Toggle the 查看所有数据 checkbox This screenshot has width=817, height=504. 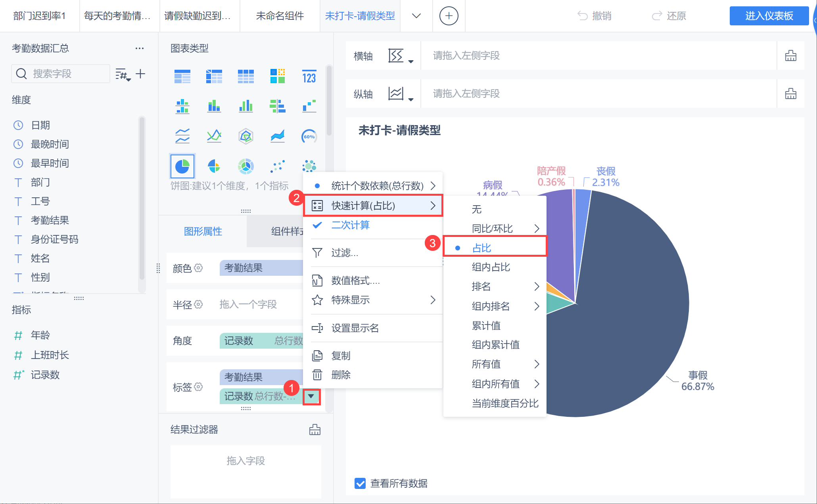(x=360, y=483)
